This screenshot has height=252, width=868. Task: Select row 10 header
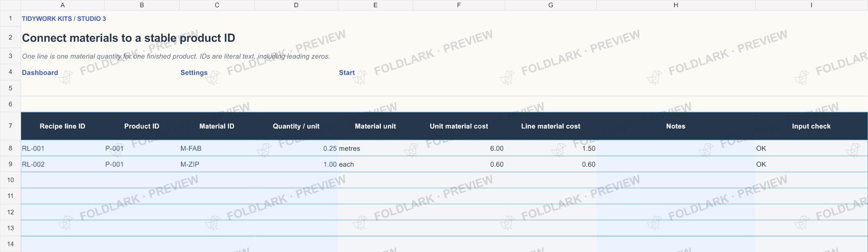tap(10, 180)
